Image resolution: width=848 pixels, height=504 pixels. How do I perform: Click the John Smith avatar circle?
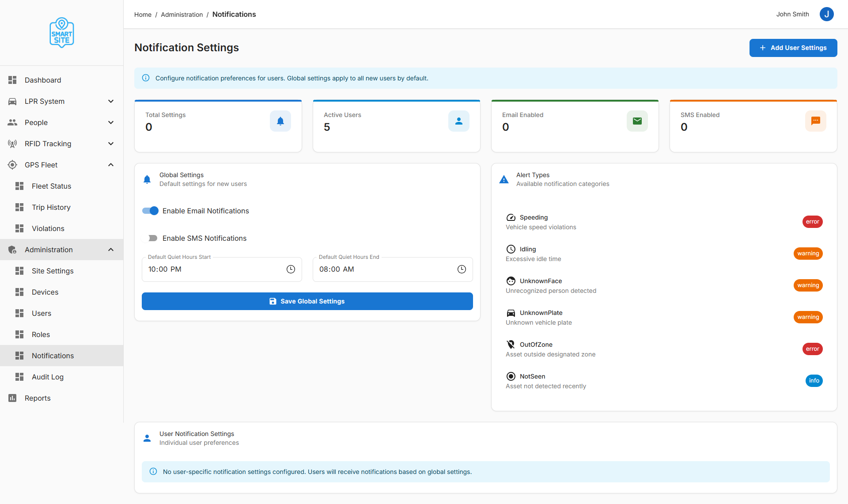[826, 14]
